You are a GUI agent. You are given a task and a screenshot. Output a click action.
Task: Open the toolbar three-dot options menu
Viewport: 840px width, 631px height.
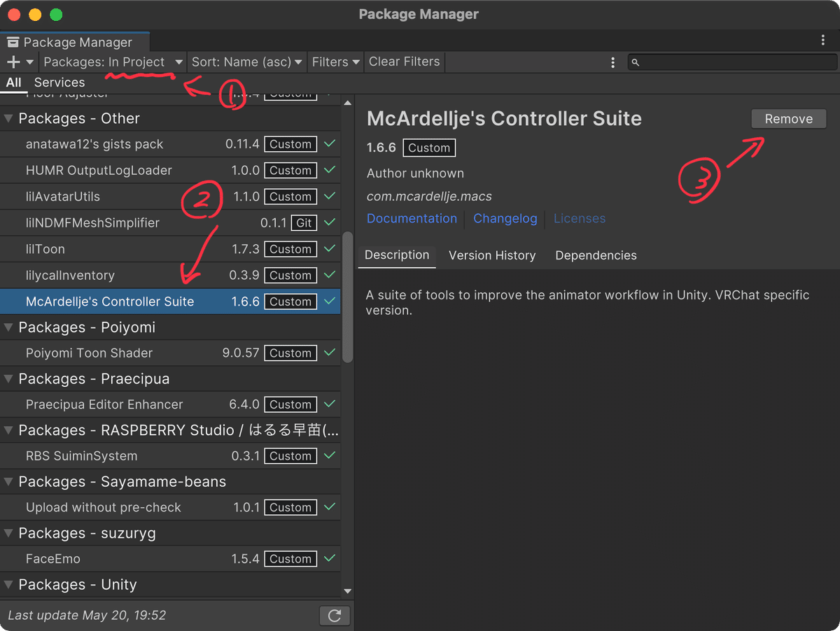tap(612, 62)
